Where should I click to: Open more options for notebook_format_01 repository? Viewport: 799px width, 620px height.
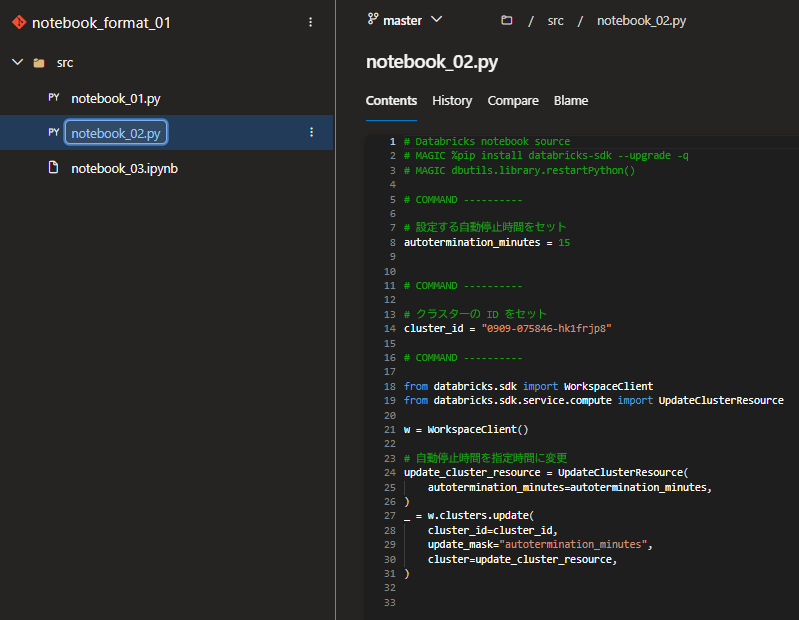310,22
